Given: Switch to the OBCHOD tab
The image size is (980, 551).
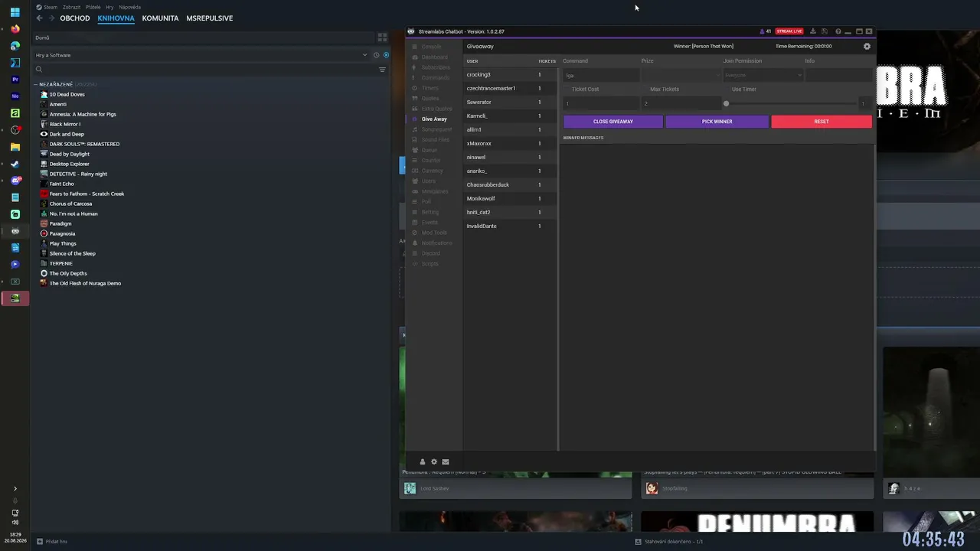Looking at the screenshot, I should (x=75, y=18).
